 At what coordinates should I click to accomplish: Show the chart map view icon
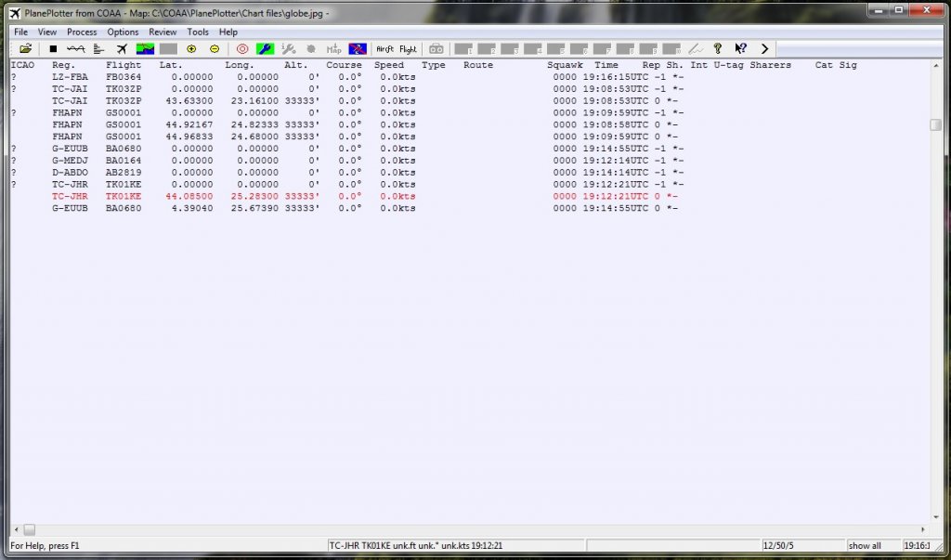click(x=145, y=48)
